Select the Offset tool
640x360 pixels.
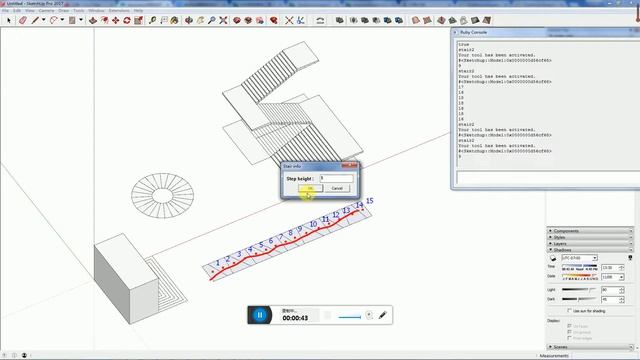point(104,20)
